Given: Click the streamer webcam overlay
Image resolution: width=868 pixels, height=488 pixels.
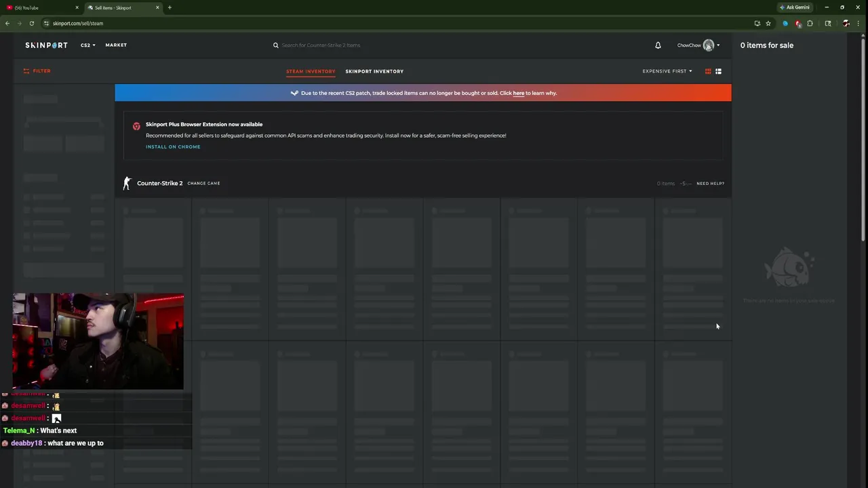Looking at the screenshot, I should 98,342.
